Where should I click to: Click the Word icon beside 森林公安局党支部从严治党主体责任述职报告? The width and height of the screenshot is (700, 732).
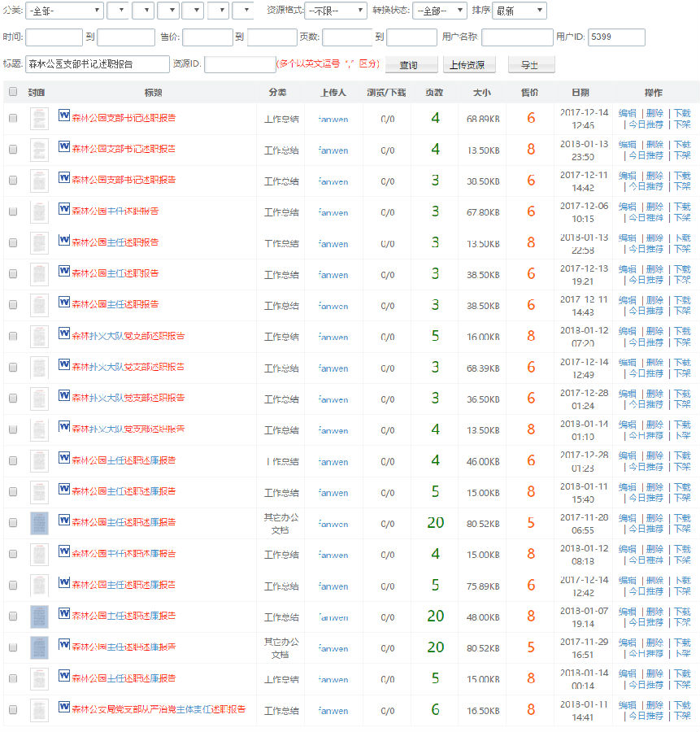64,708
